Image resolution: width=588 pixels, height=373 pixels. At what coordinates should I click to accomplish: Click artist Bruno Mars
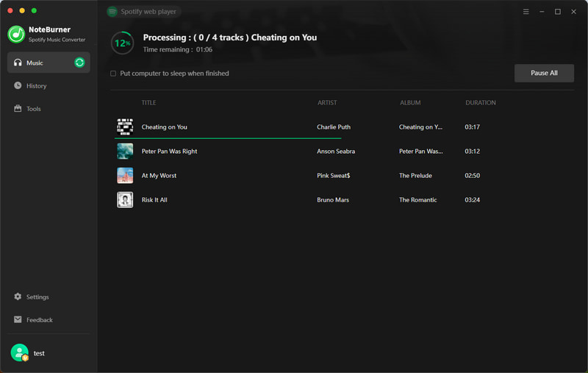[333, 199]
